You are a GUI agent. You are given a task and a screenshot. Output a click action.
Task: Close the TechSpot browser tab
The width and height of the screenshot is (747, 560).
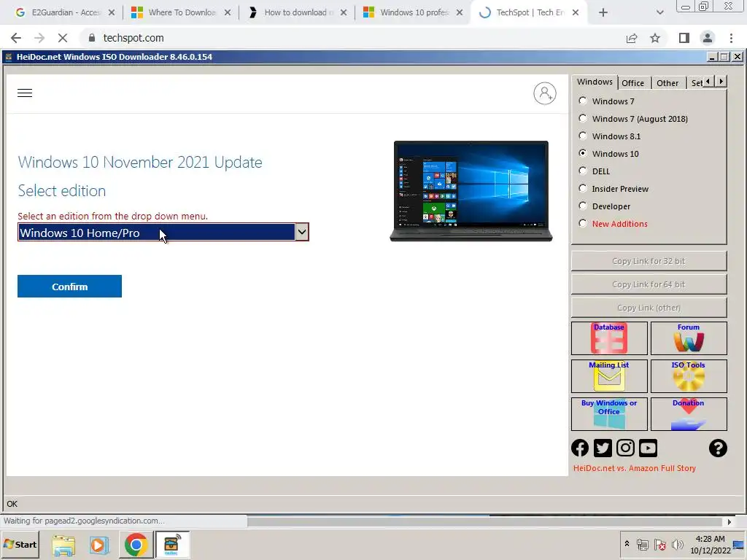point(576,12)
